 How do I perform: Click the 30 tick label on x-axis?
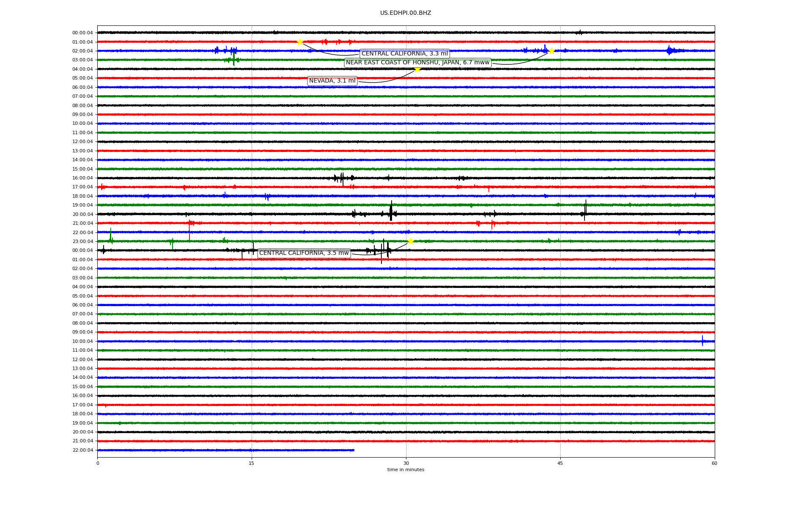pos(406,463)
